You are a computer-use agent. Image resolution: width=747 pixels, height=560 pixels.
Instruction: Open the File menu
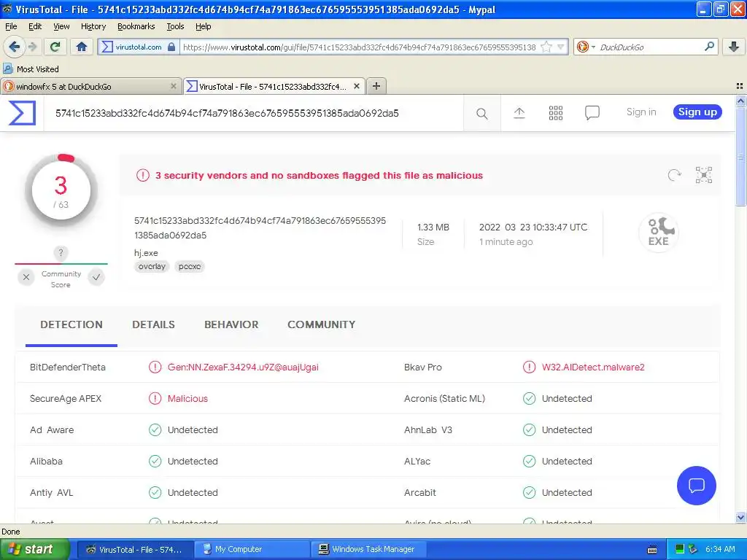coord(11,26)
